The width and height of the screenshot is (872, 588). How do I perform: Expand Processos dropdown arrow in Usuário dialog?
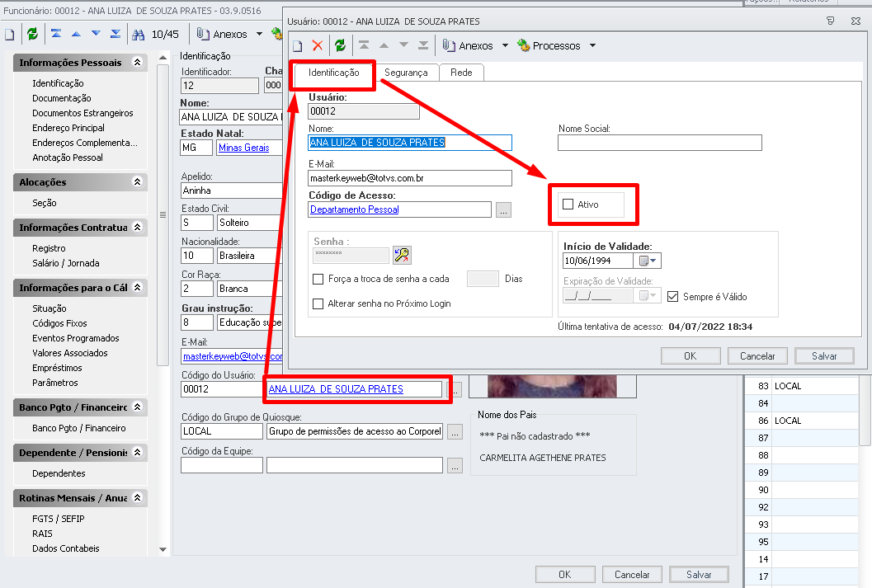pyautogui.click(x=592, y=45)
